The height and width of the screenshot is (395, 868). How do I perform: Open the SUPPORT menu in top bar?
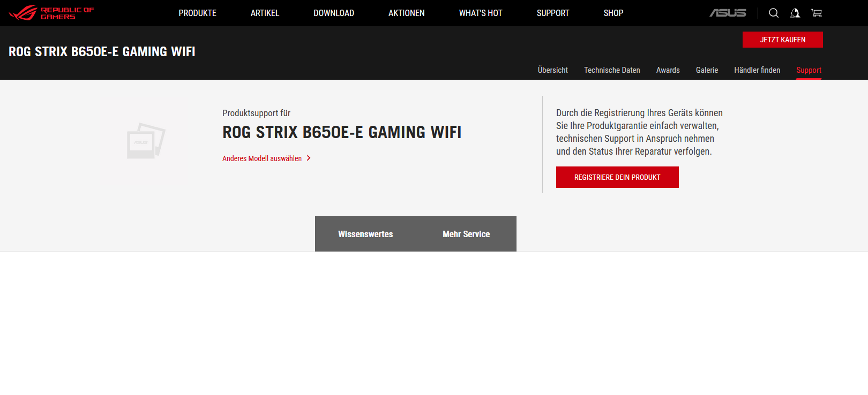point(553,13)
